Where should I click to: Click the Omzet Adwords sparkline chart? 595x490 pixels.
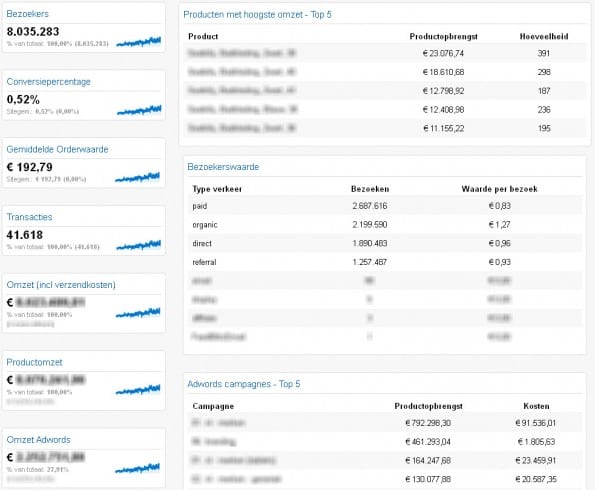pyautogui.click(x=137, y=468)
